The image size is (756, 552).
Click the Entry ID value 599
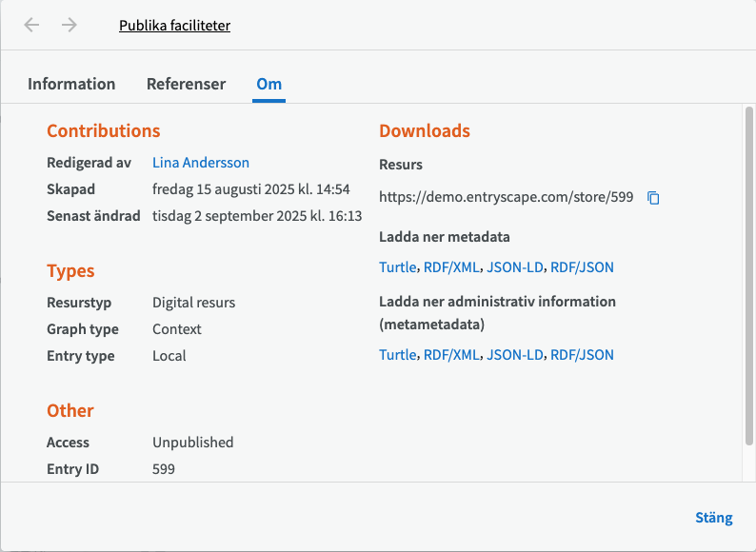tap(164, 469)
